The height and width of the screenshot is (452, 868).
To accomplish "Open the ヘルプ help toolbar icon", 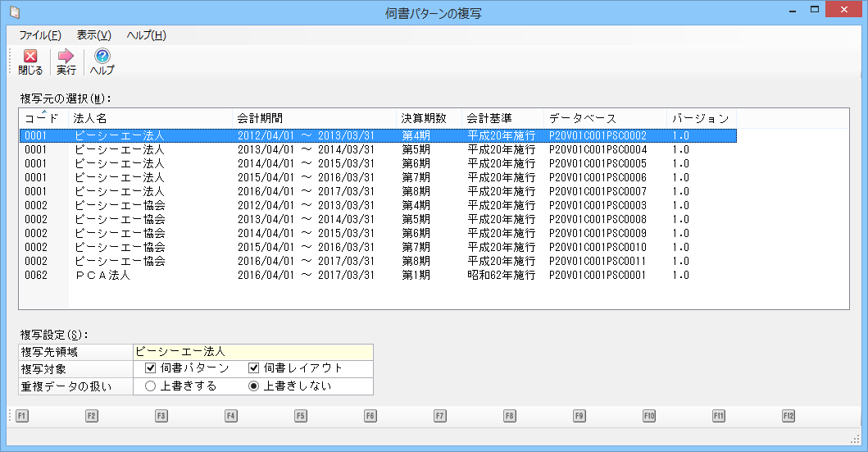I will click(x=102, y=57).
